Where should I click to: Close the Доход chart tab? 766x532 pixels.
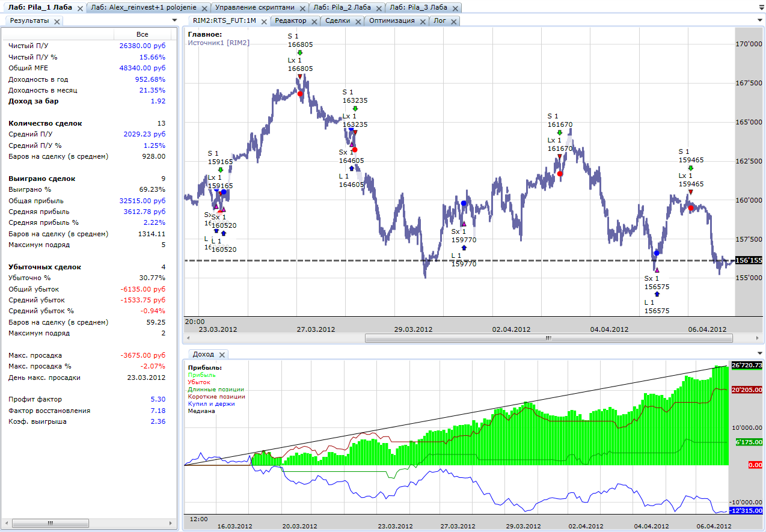[x=222, y=355]
